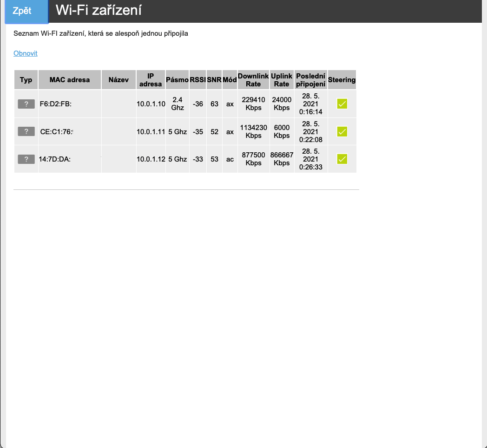Viewport: 487px width, 448px height.
Task: Select MAC address 14:7D:DA:
Action: coord(55,159)
